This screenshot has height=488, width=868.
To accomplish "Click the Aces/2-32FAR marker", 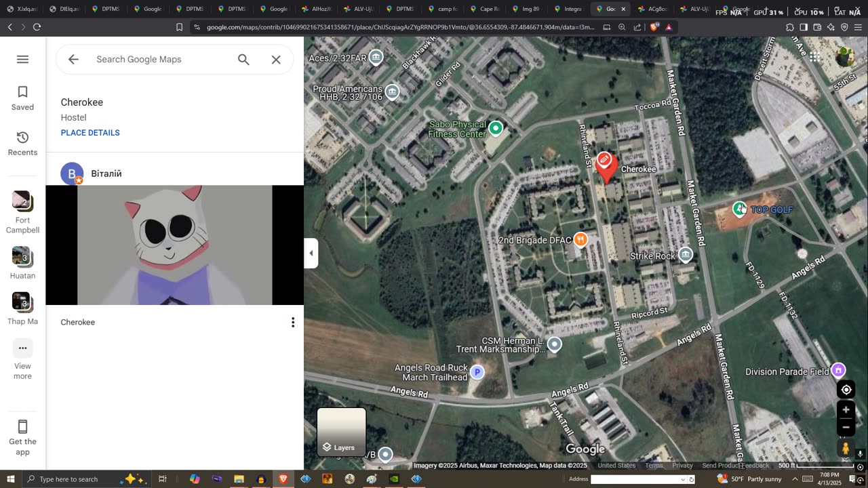I will [376, 58].
